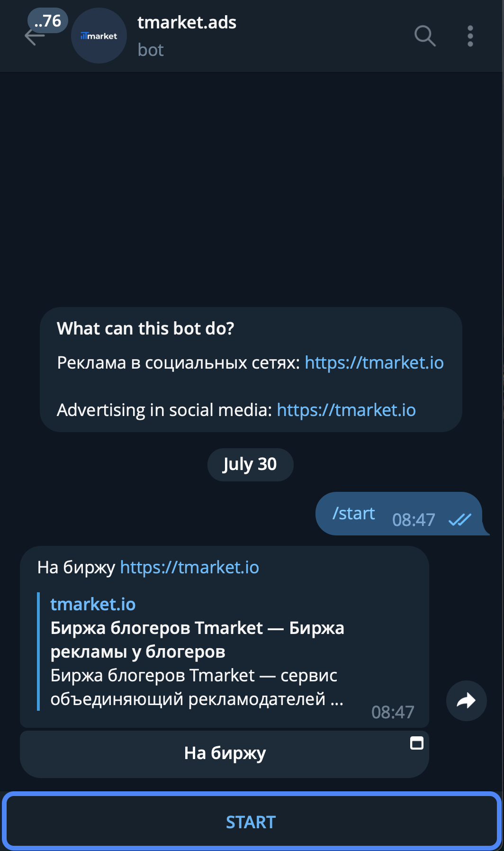Click the Биржа блогеров Tmarket preview heading

coord(197,639)
